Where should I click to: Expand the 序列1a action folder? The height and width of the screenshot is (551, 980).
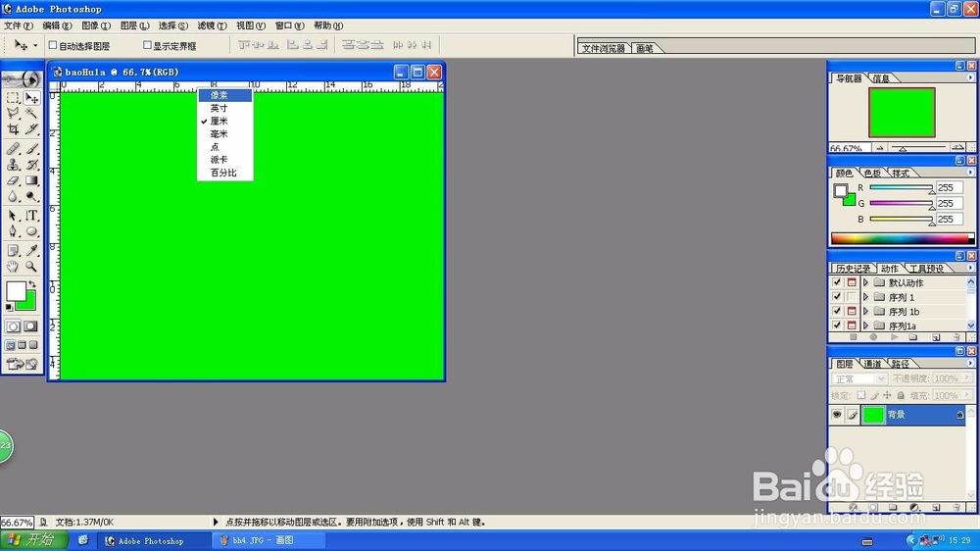[865, 326]
